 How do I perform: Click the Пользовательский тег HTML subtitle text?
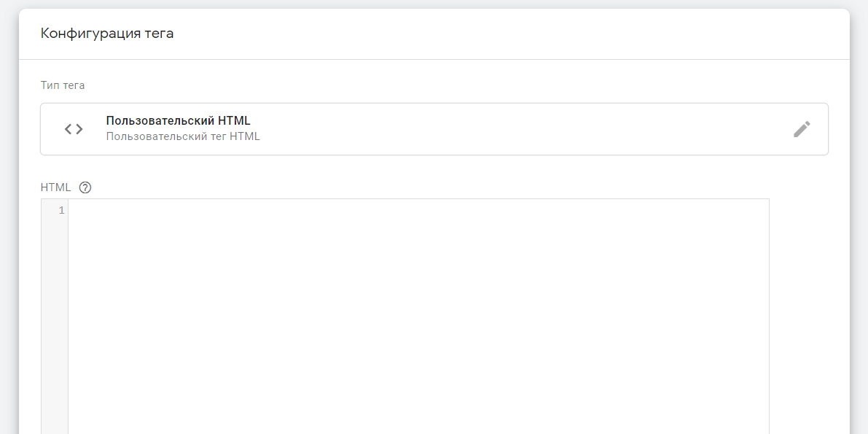[x=183, y=136]
